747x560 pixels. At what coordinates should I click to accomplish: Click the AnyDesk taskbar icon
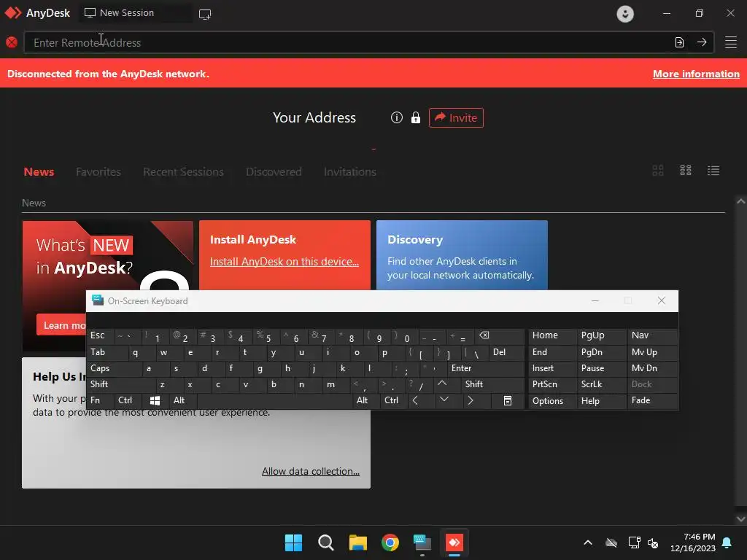point(454,542)
